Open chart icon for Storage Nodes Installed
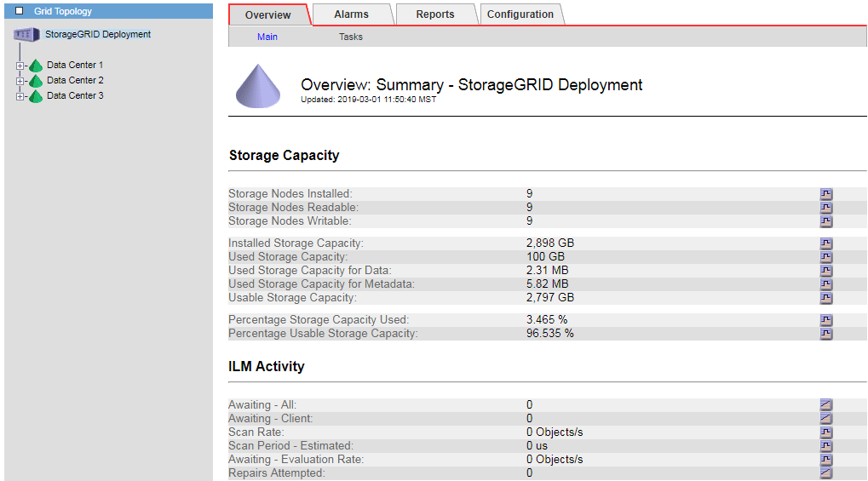868x481 pixels. click(x=825, y=194)
